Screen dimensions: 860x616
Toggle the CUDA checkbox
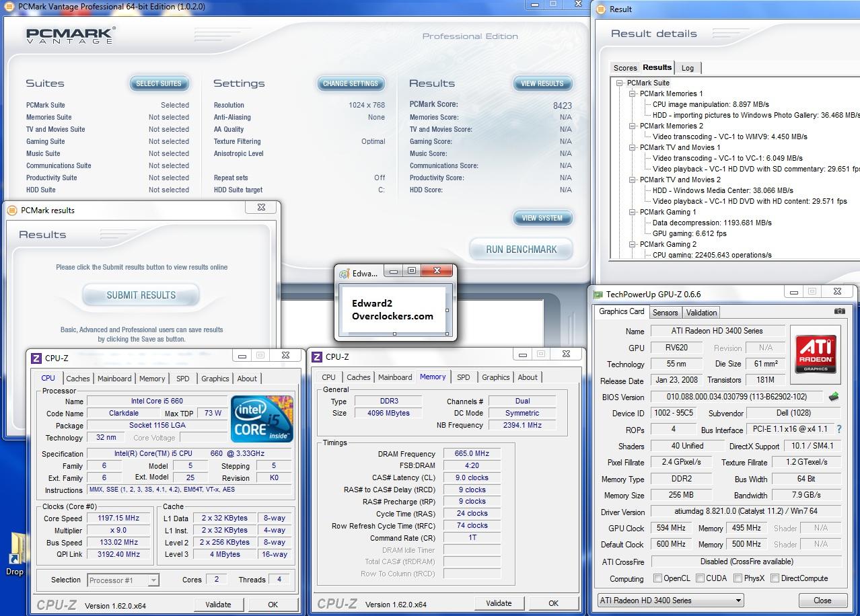(701, 578)
